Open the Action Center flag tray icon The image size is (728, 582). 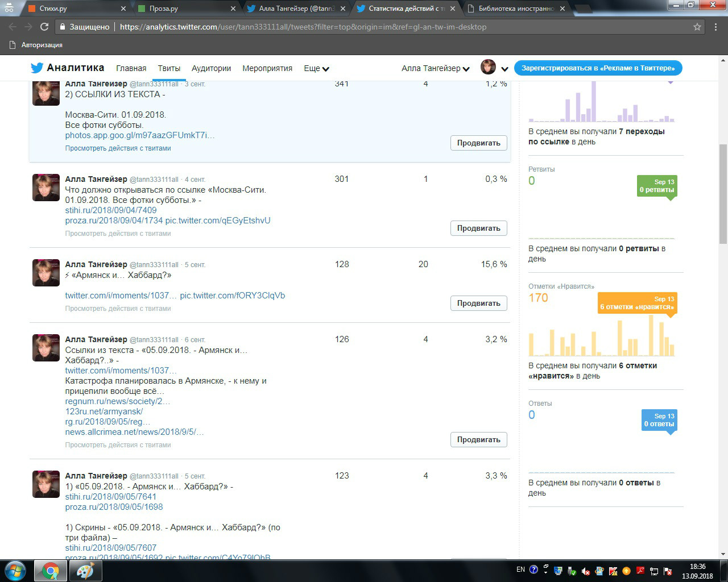tap(668, 571)
